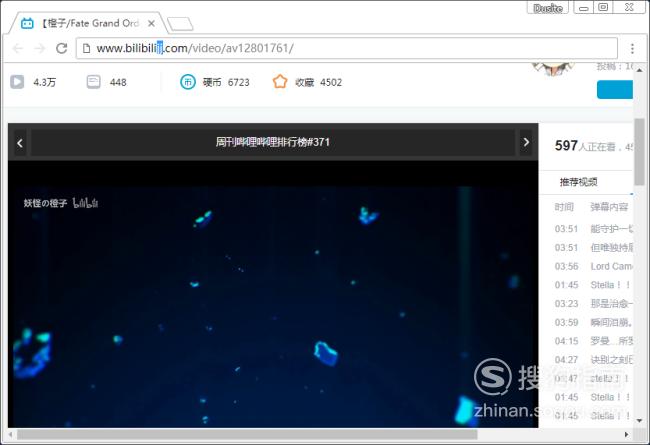Close the Fate Grand Order tab
This screenshot has height=445, width=650.
pos(151,24)
